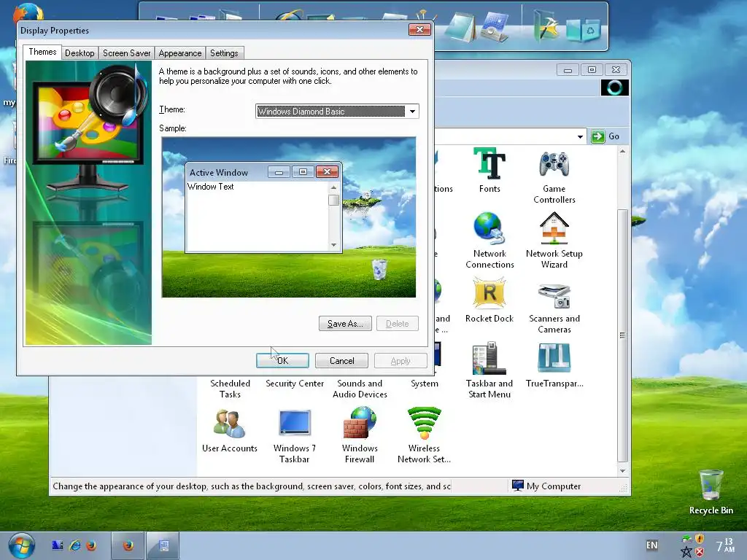Viewport: 747px width, 560px height.
Task: Open the Network Setup Wizard icon
Action: (554, 228)
